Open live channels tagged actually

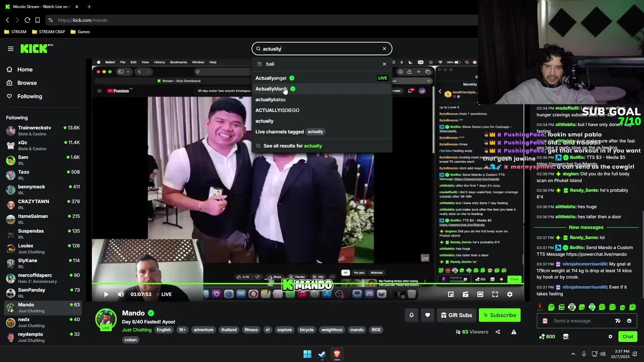click(x=321, y=132)
